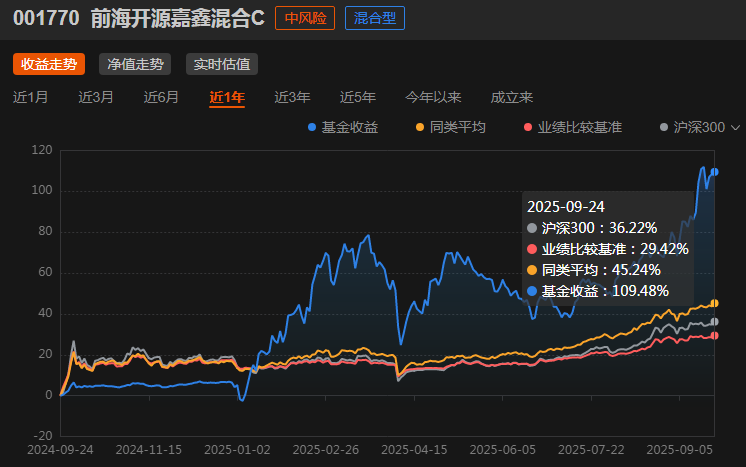This screenshot has width=746, height=467.
Task: Click the fund name 前海开源嘉鑫混合C
Action: 177,19
